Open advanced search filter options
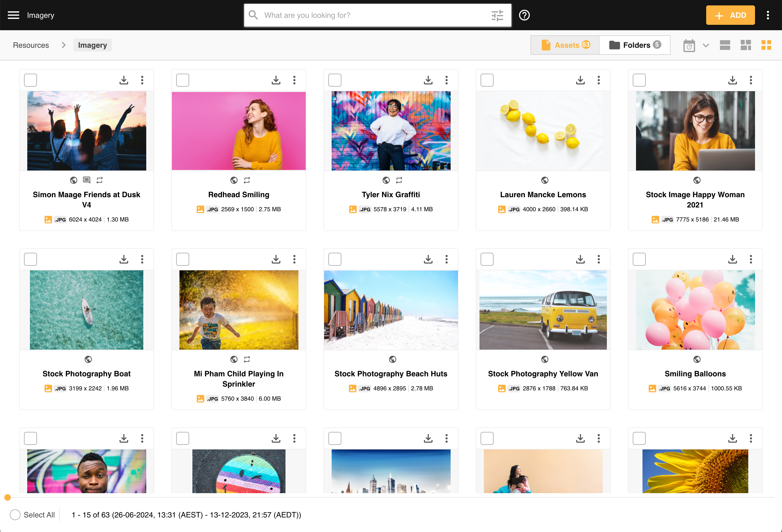Image resolution: width=782 pixels, height=532 pixels. coord(497,15)
